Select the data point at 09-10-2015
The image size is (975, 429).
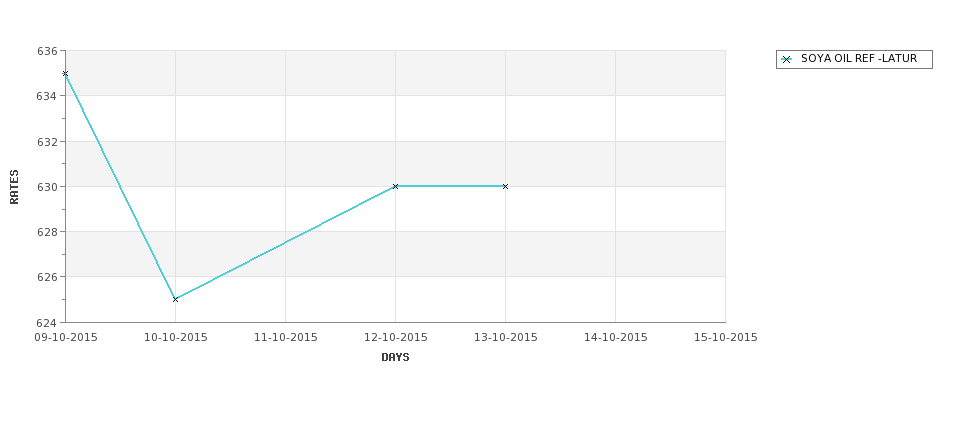(65, 73)
